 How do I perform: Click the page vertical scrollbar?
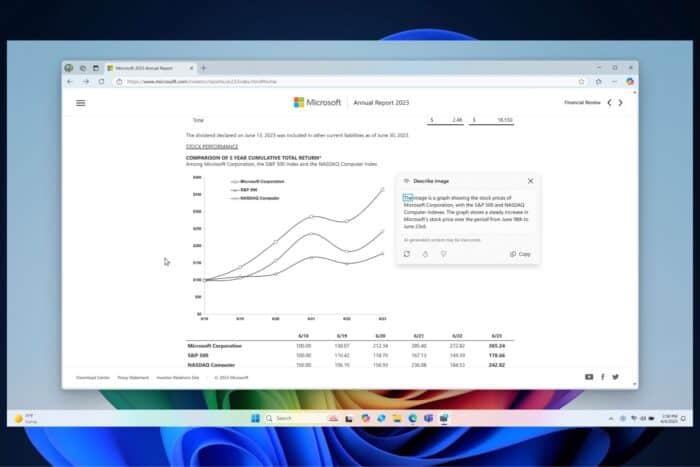tap(635, 238)
